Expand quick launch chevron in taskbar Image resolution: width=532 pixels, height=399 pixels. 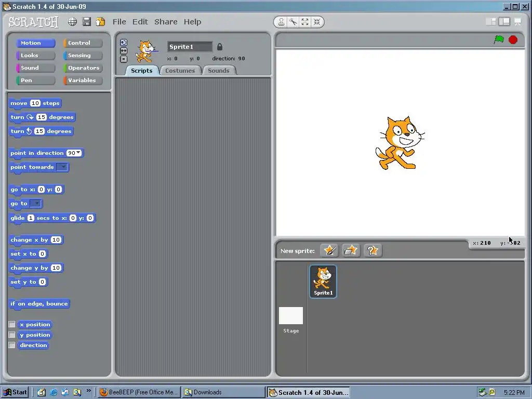coord(88,391)
